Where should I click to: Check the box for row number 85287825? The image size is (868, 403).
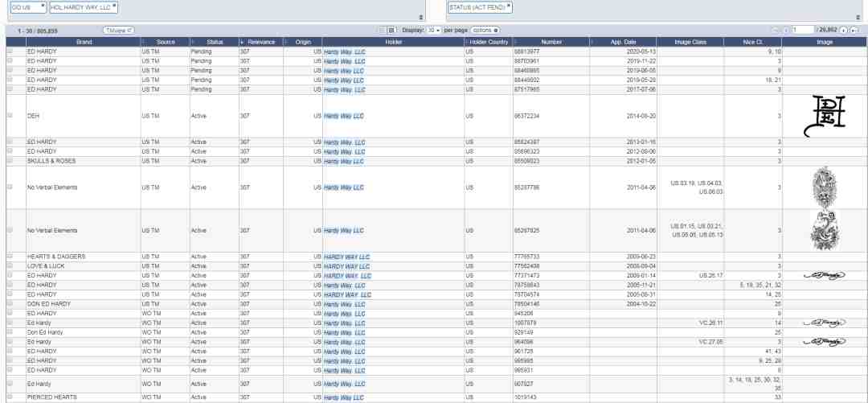click(10, 229)
